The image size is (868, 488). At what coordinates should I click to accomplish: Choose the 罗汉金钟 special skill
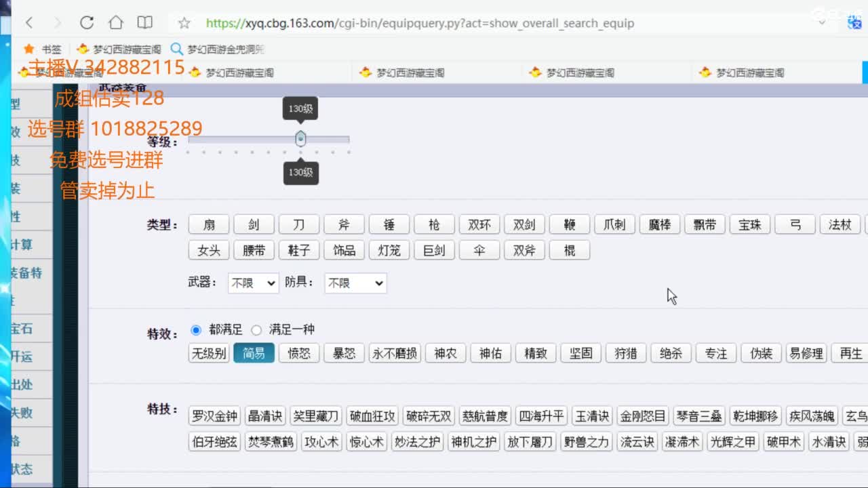pyautogui.click(x=214, y=415)
